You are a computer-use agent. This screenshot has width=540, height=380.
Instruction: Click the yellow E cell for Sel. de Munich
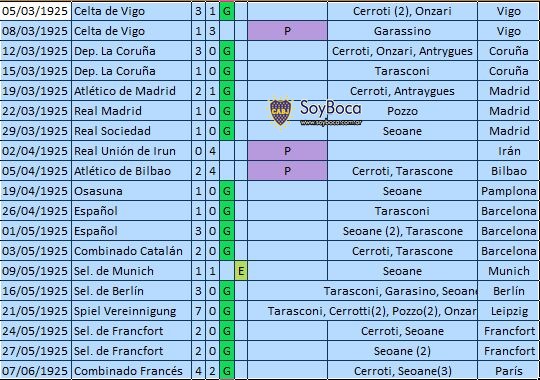[241, 271]
